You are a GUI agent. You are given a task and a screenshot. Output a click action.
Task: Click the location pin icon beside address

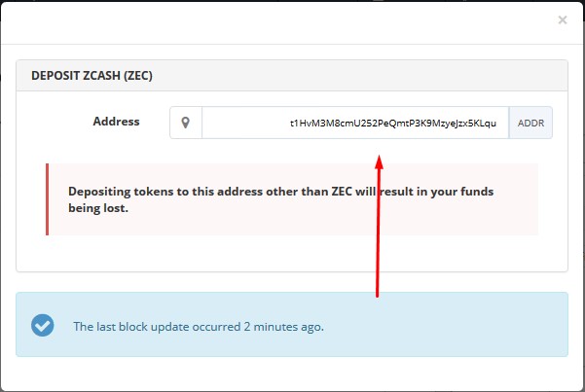(185, 123)
